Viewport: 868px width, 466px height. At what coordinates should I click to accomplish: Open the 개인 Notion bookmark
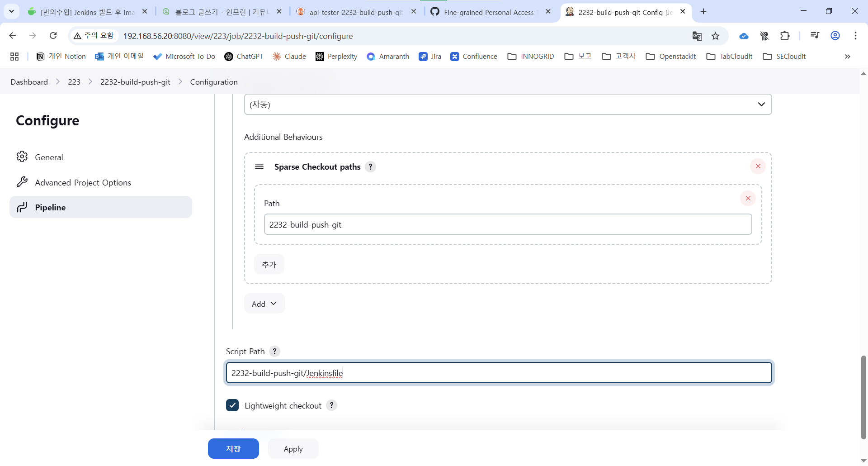tap(61, 57)
